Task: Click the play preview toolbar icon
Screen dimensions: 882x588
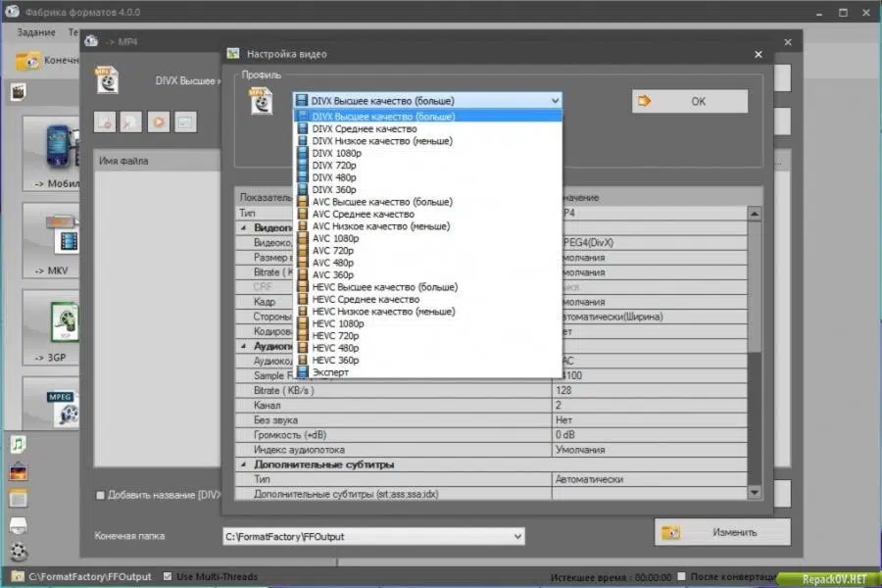Action: tap(159, 122)
